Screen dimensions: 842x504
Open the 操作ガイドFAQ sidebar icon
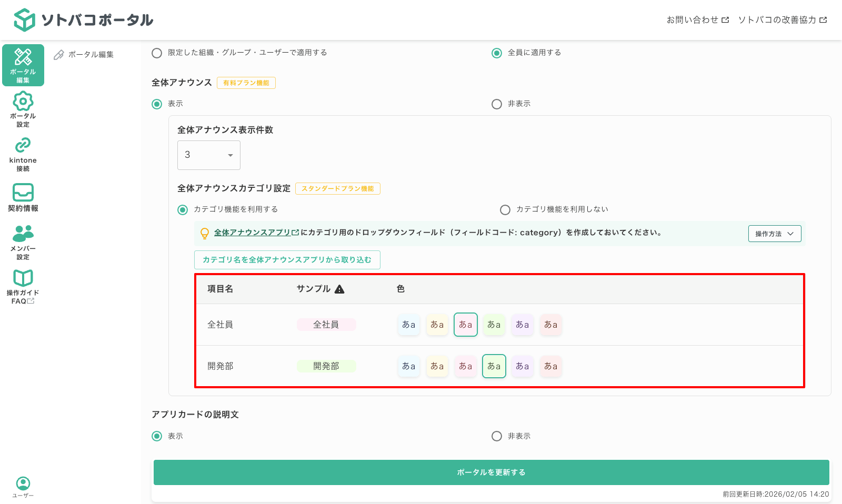click(23, 286)
